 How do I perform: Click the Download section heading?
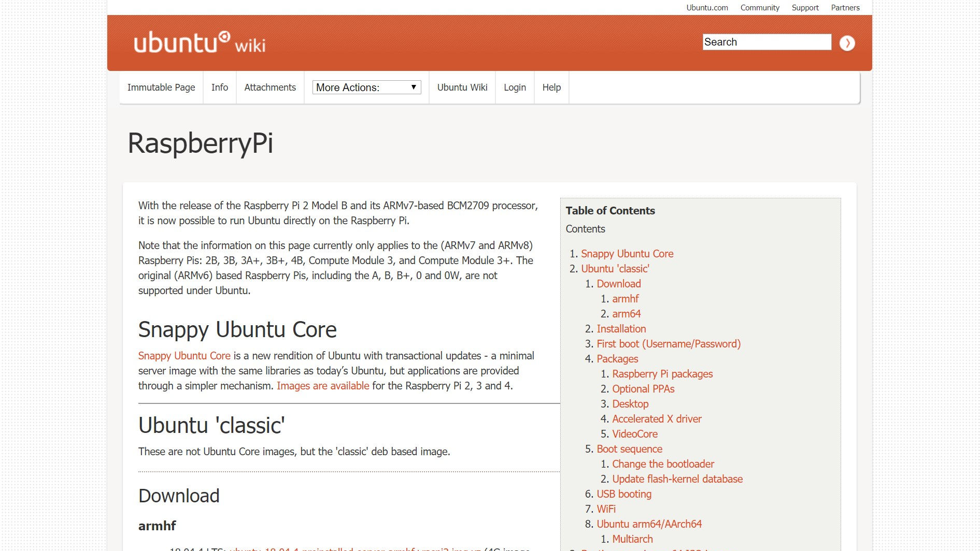pyautogui.click(x=179, y=496)
